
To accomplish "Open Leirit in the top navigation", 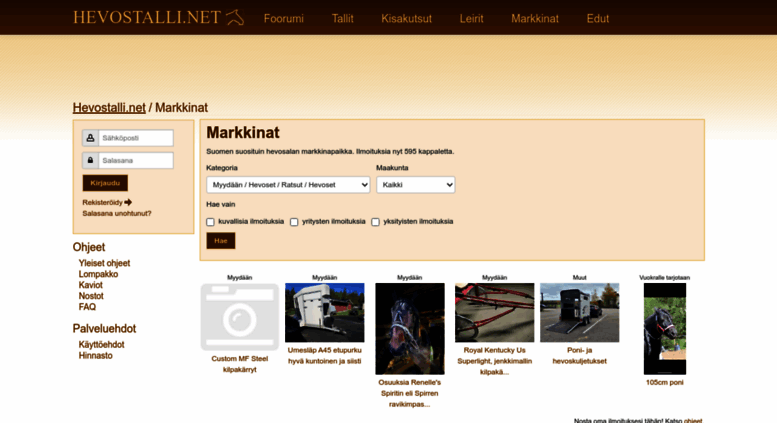I will point(471,19).
